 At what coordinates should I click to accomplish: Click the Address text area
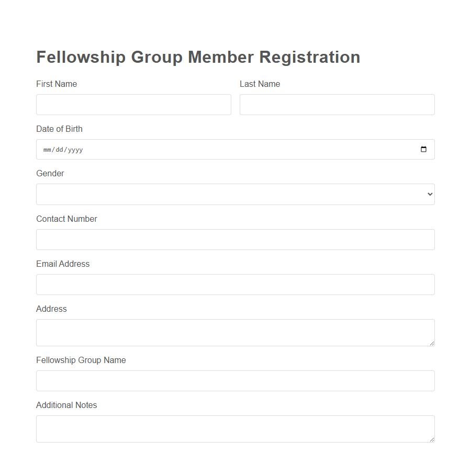point(235,332)
